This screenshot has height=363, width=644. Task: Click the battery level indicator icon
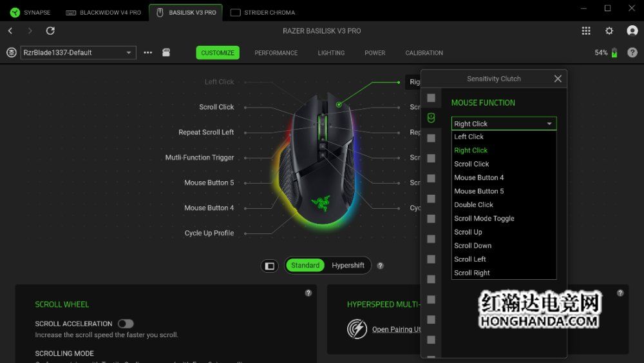(x=614, y=53)
